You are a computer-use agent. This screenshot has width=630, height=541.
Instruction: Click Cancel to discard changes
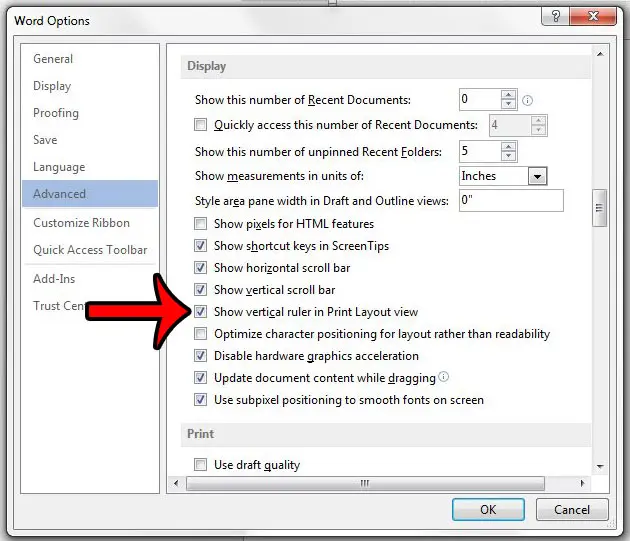tap(572, 510)
